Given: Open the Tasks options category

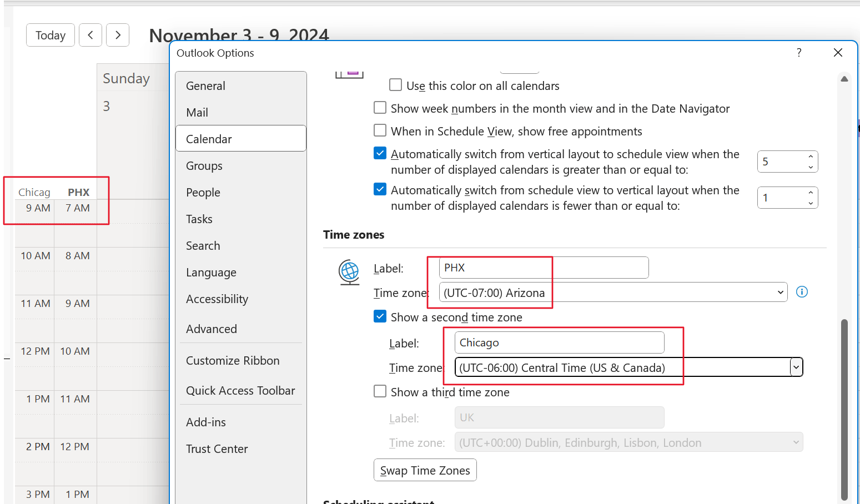Looking at the screenshot, I should (241, 219).
